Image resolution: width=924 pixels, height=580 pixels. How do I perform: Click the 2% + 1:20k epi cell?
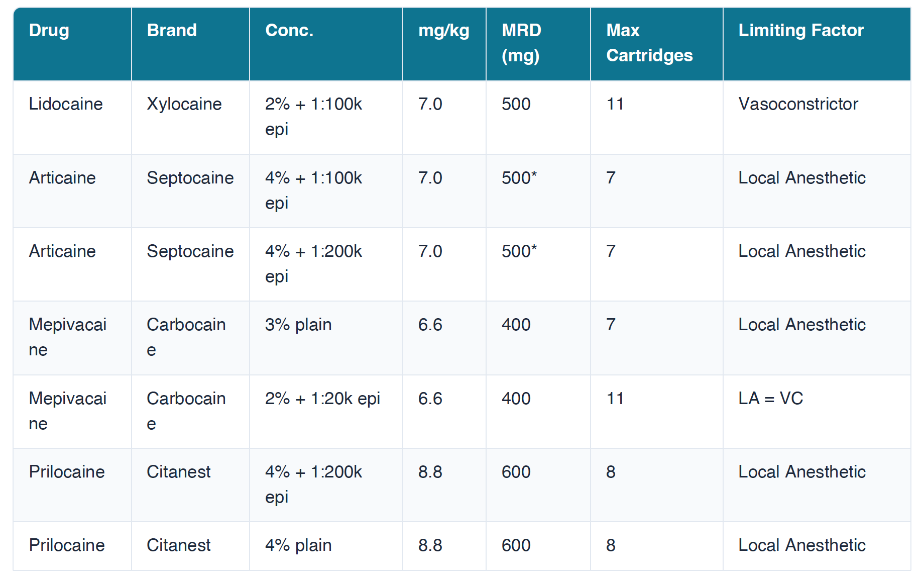coord(322,399)
